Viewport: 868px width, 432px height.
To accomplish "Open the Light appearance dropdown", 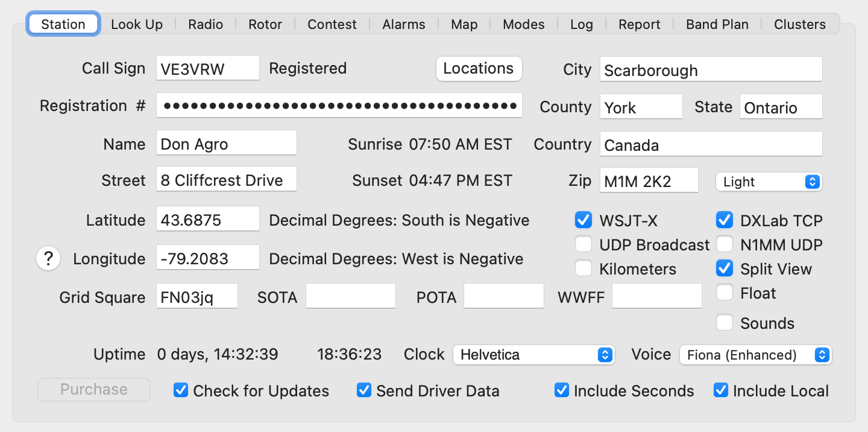I will coord(769,182).
